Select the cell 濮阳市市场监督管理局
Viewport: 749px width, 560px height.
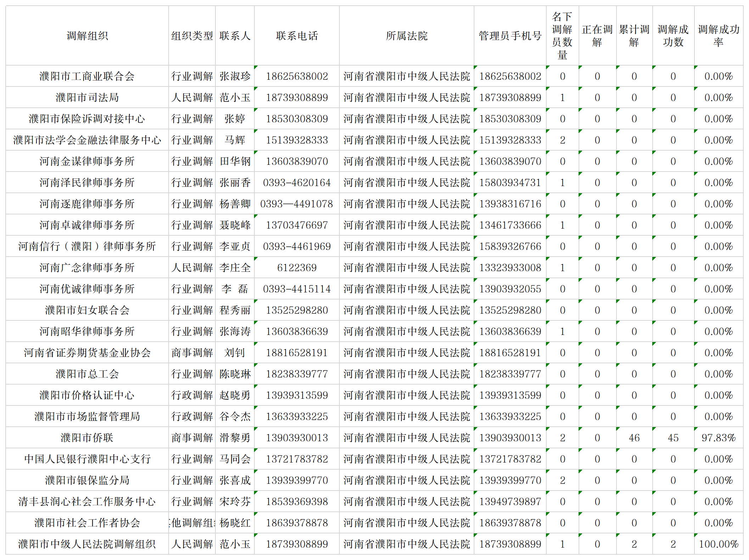point(87,416)
